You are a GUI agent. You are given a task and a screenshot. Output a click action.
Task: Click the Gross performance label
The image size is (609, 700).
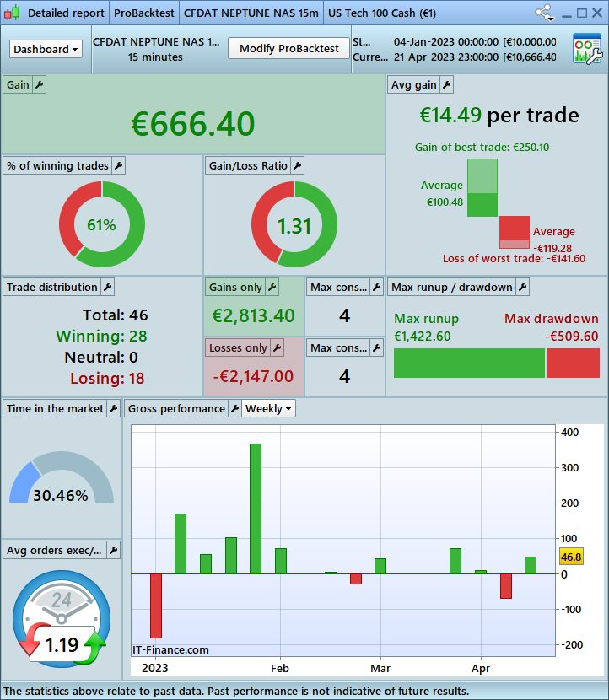click(177, 408)
